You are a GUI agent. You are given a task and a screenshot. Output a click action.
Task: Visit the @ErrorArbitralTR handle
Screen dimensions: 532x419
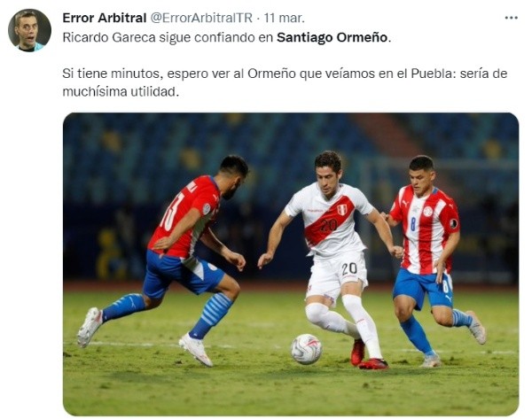tap(201, 18)
